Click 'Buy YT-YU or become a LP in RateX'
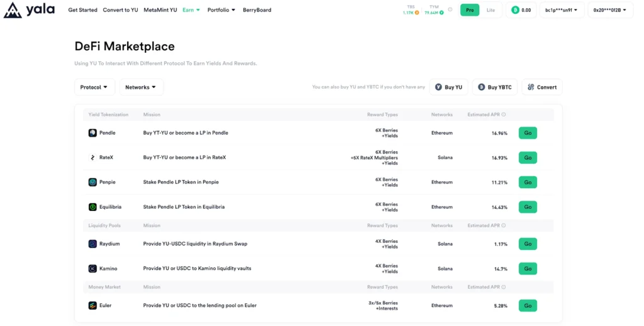644x326 pixels. [184, 157]
